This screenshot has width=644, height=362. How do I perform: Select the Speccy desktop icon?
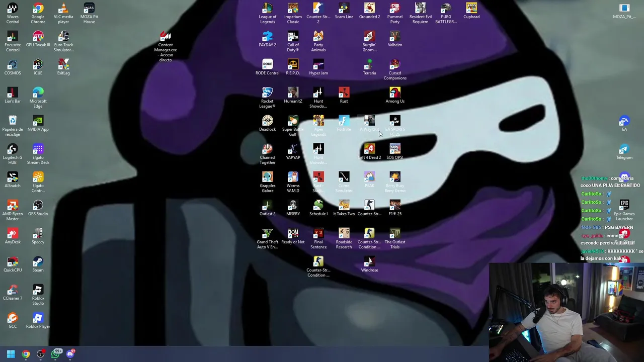click(38, 236)
